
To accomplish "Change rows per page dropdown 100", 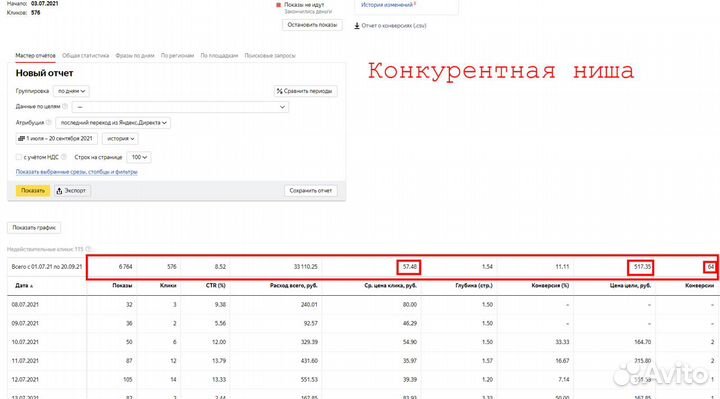I will pyautogui.click(x=139, y=157).
